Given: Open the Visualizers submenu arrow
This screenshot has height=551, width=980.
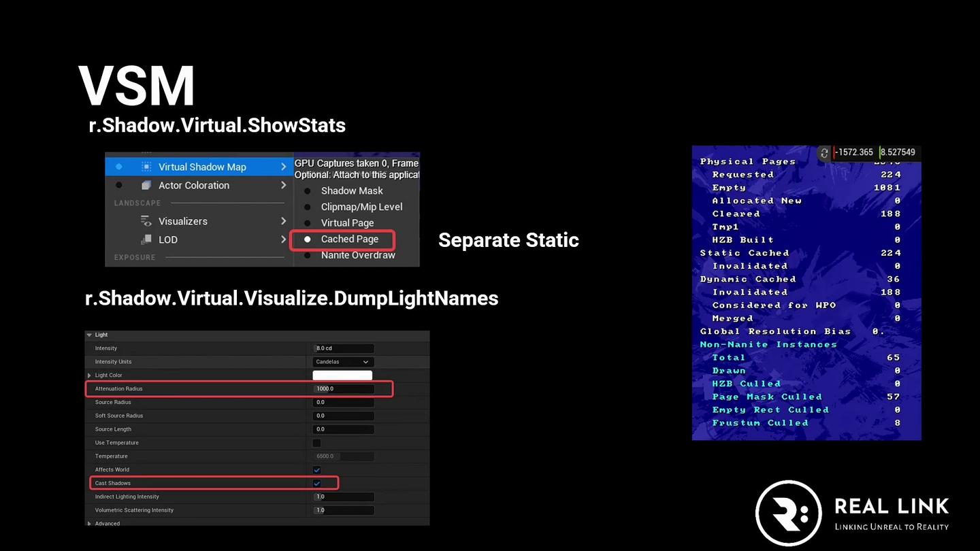Looking at the screenshot, I should click(284, 221).
